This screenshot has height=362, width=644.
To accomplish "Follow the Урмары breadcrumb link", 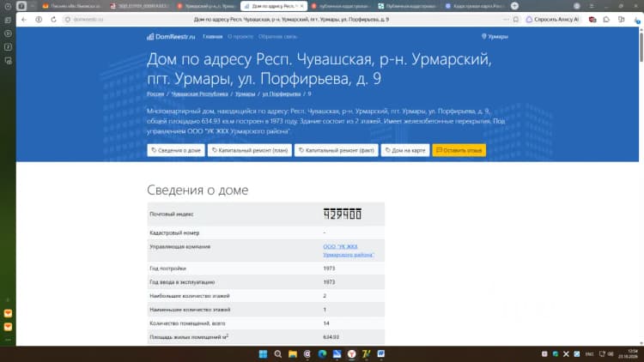I will tap(245, 94).
